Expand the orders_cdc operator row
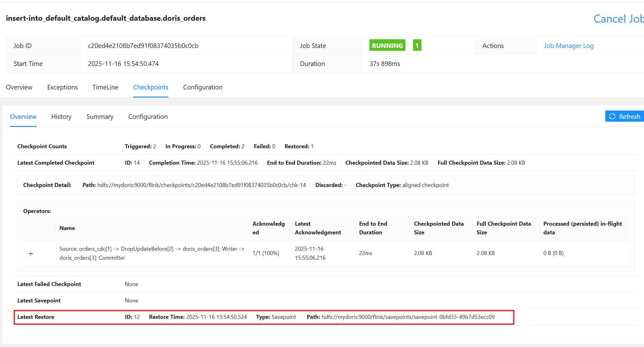 31,254
